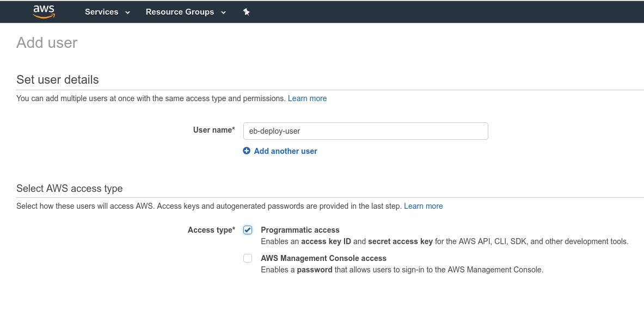Open Learn more link about access types
The image size is (644, 311).
(x=423, y=206)
